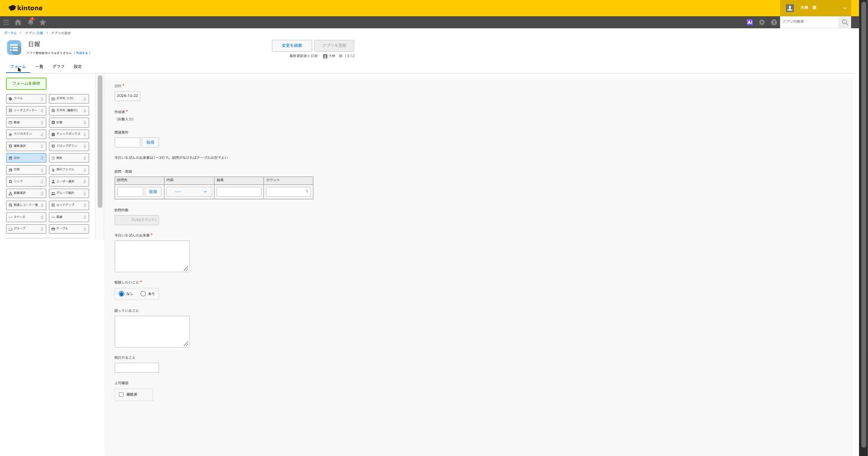Check the 確認済 checkbox
Screen dimensions: 868x456
pos(121,395)
